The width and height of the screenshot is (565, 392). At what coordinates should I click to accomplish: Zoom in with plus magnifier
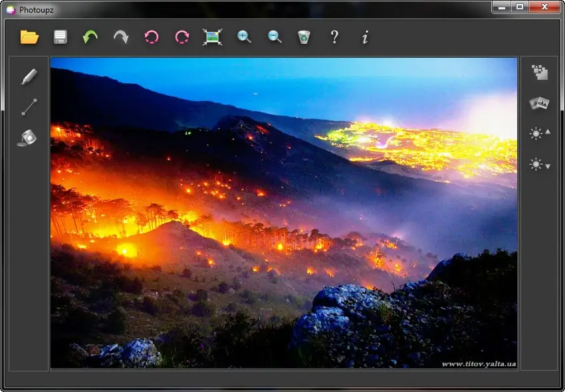[x=244, y=37]
